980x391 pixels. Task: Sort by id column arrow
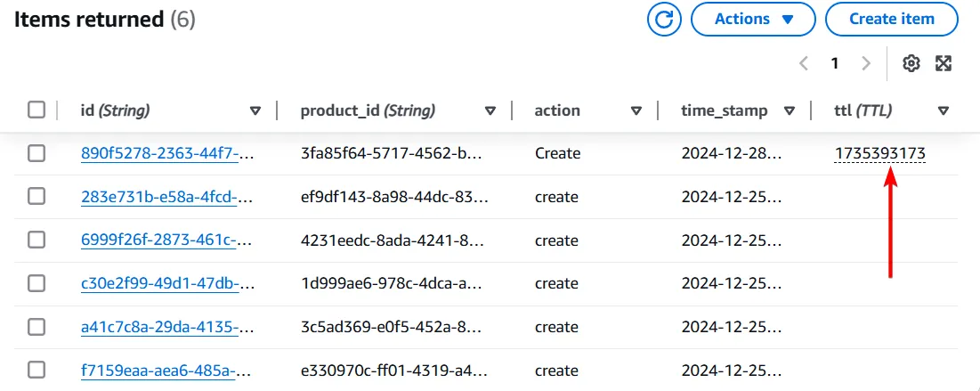click(255, 111)
